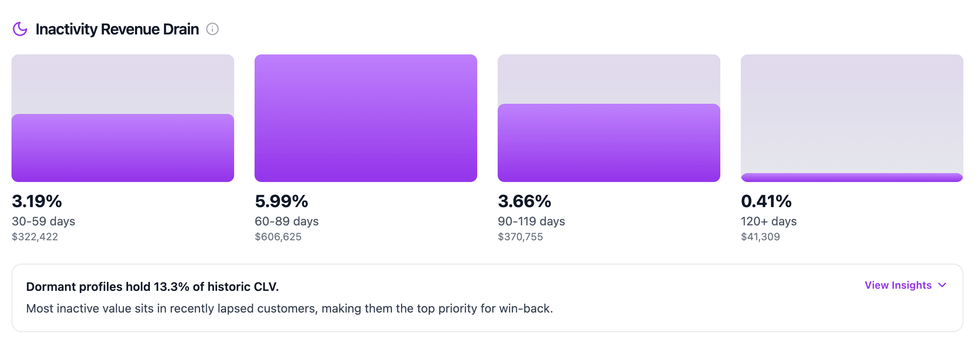The image size is (980, 347).
Task: Select the 120+ days label
Action: tap(769, 221)
